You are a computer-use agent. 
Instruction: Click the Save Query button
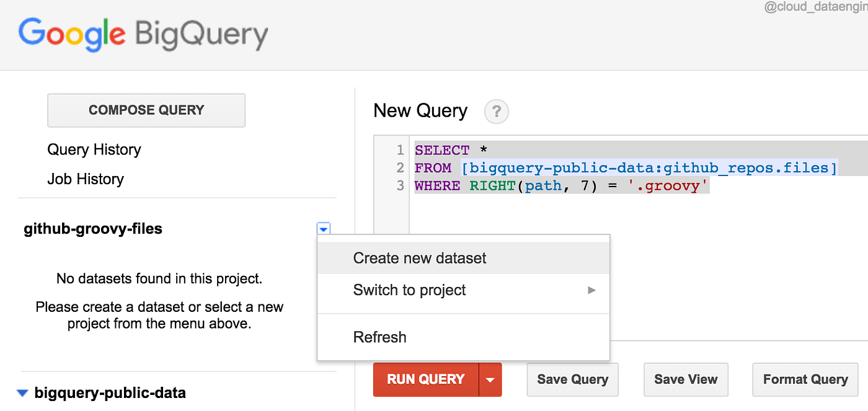572,379
